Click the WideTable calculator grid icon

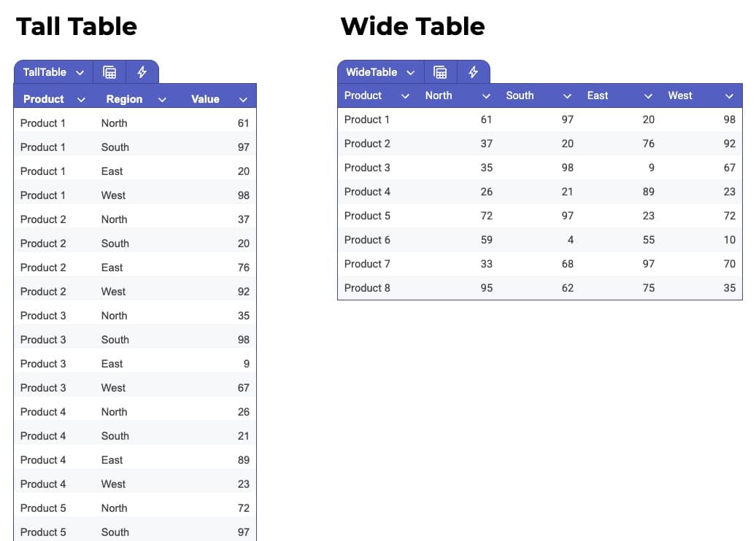pyautogui.click(x=440, y=72)
